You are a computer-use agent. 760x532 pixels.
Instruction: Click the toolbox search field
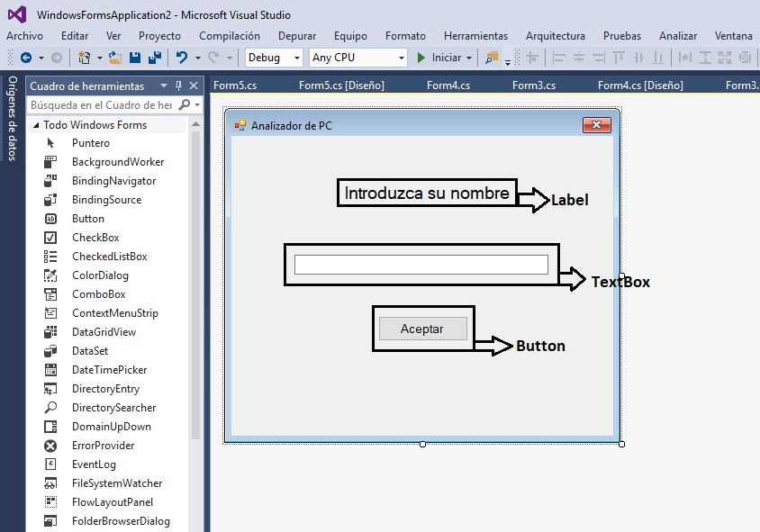tap(103, 104)
